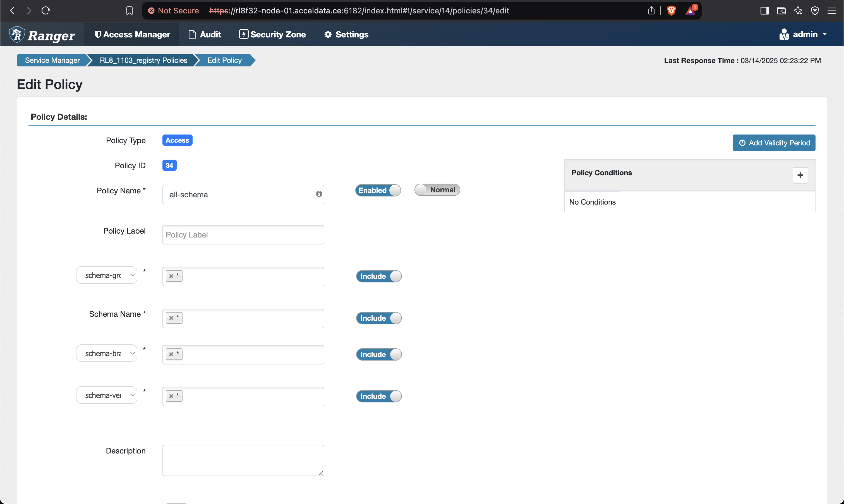This screenshot has width=844, height=504.
Task: Click Add Validity Period button
Action: (x=774, y=143)
